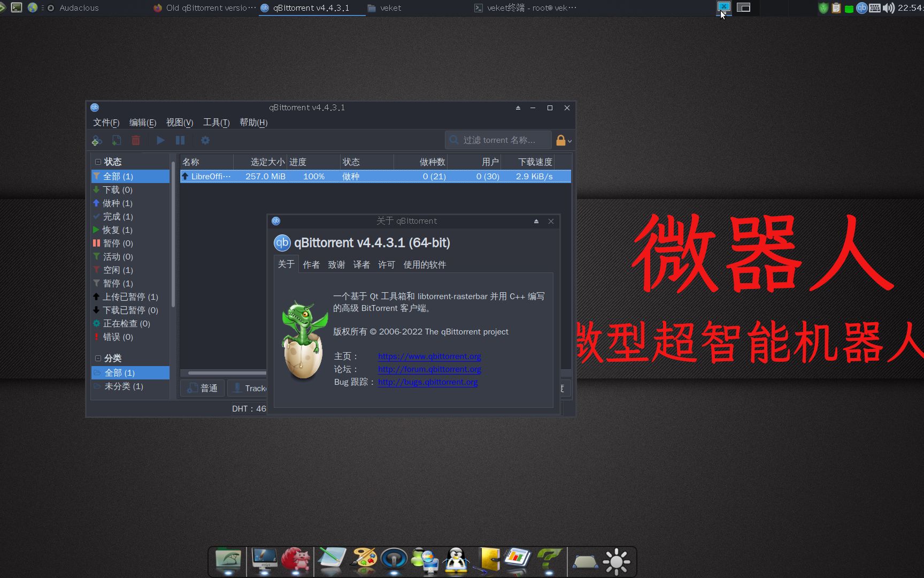The image size is (924, 578).
Task: Select the 暂停 (1) filter with gray funnel
Action: click(x=130, y=283)
